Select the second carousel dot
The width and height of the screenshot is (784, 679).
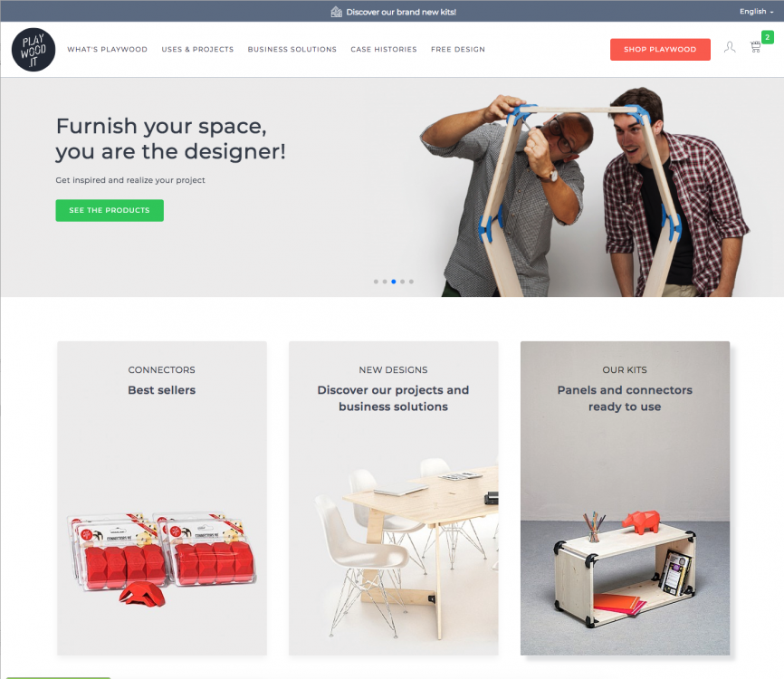(x=385, y=282)
